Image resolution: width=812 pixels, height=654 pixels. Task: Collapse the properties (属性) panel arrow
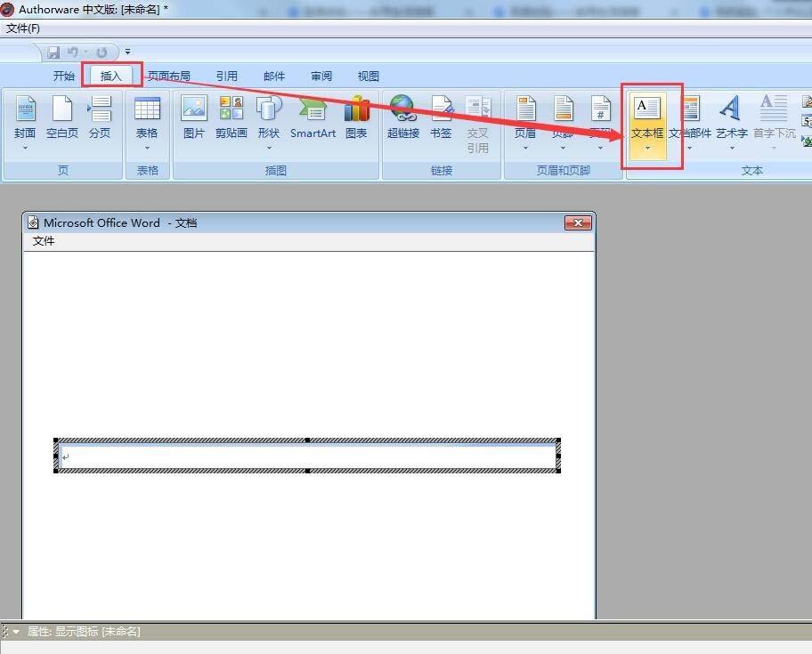(x=16, y=632)
